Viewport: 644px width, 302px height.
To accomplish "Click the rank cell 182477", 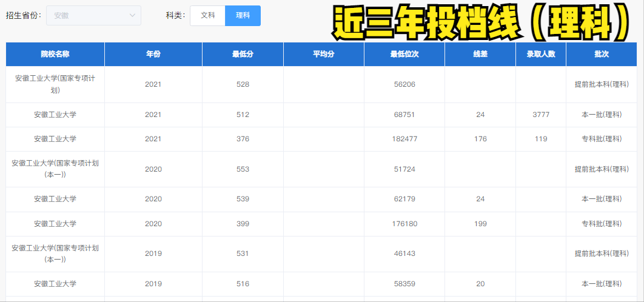I will click(404, 139).
